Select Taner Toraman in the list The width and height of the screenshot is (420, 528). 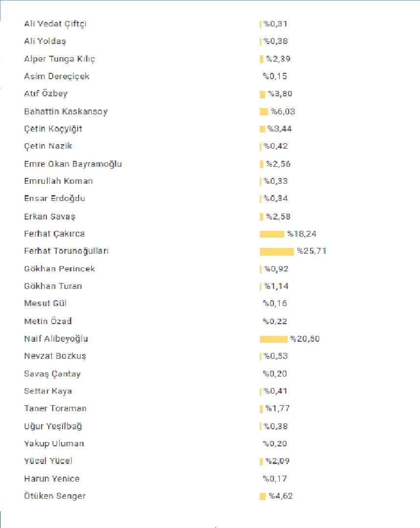point(55,409)
